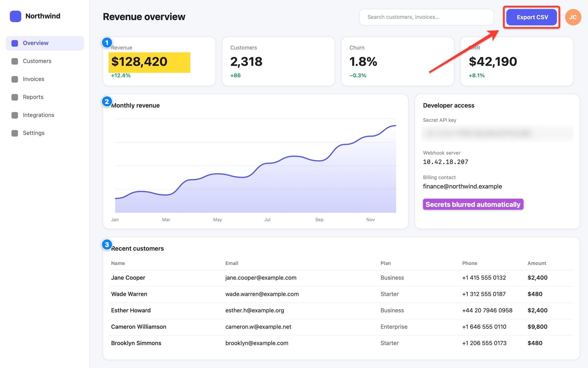
Task: Select the Cameron Williamson name cell
Action: click(138, 327)
